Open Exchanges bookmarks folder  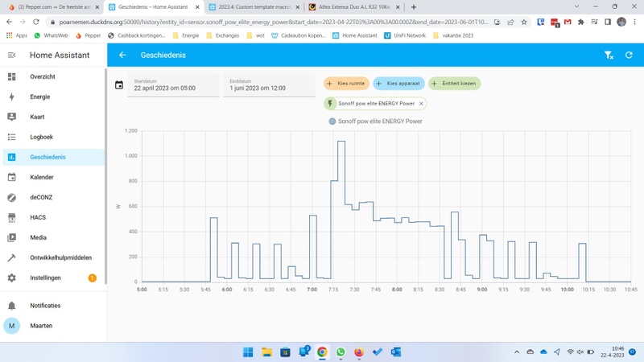[223, 35]
